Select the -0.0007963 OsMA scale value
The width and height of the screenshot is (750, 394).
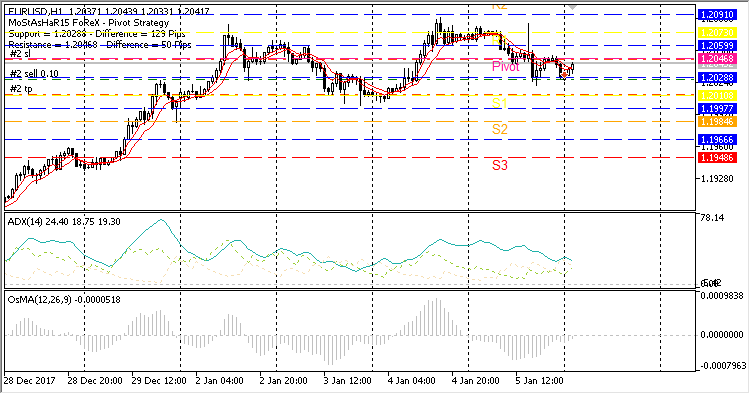(723, 366)
